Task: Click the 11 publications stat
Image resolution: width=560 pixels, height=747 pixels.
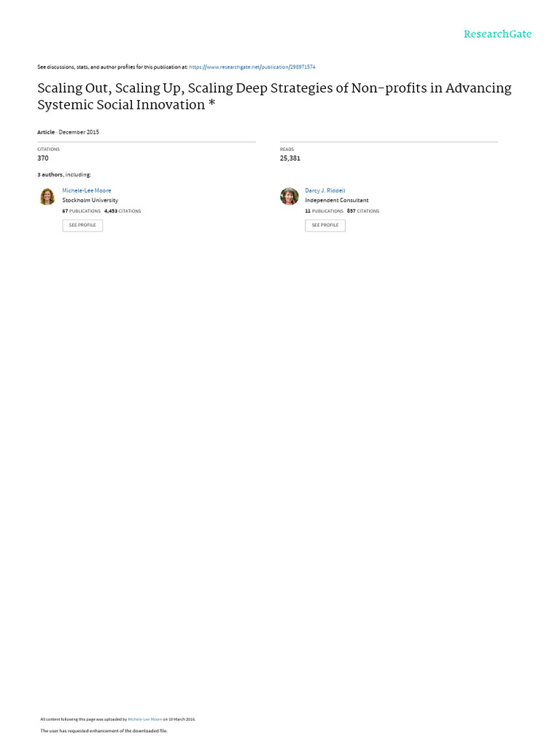Action: click(324, 211)
